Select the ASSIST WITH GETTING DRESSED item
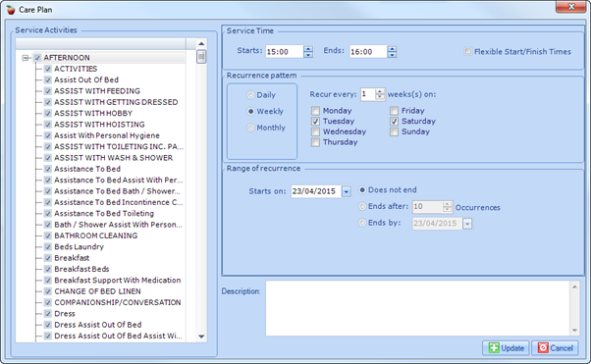 point(116,102)
